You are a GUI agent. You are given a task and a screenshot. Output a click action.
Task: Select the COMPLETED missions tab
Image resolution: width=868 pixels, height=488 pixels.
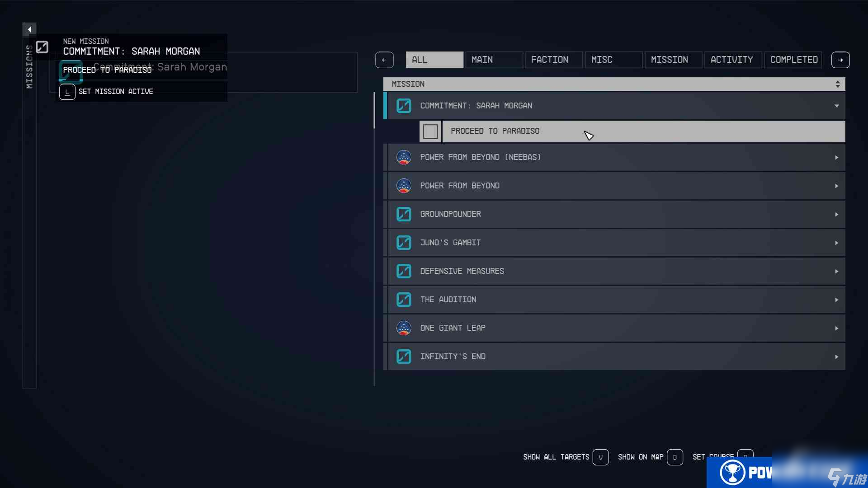click(794, 59)
